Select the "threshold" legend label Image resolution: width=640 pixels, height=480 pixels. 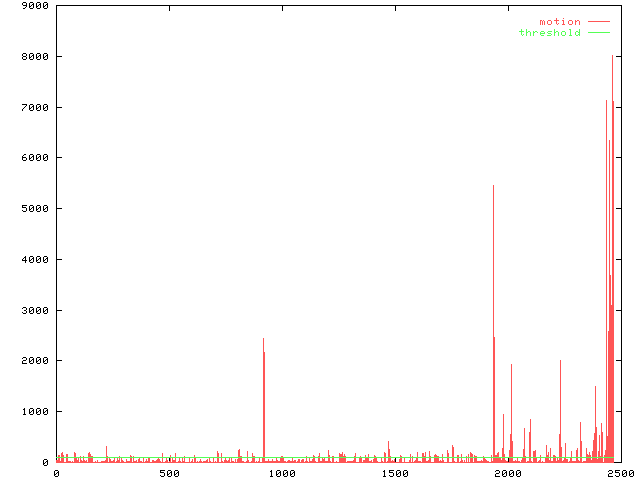[x=549, y=33]
